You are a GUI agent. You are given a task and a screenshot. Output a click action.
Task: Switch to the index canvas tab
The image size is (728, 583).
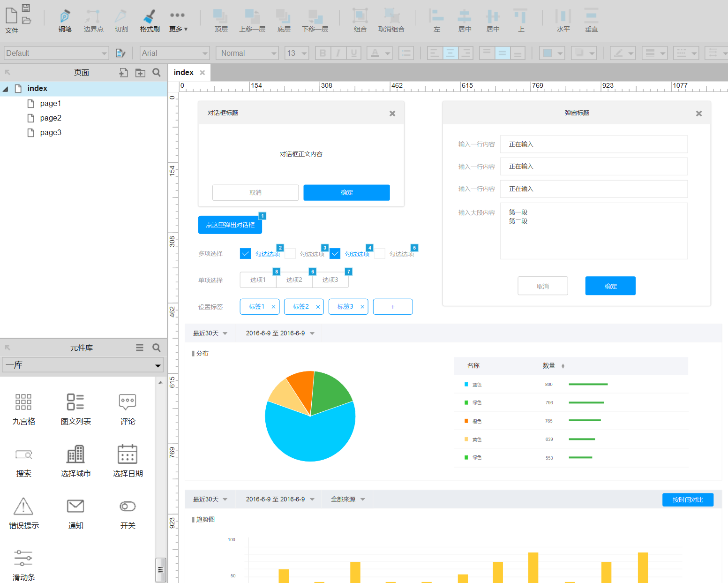click(x=183, y=72)
